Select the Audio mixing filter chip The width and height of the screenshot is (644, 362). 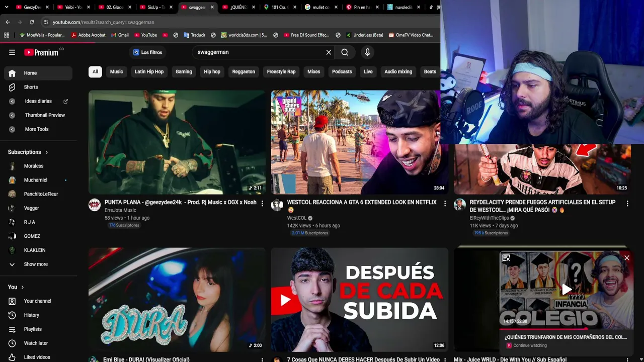[398, 71]
